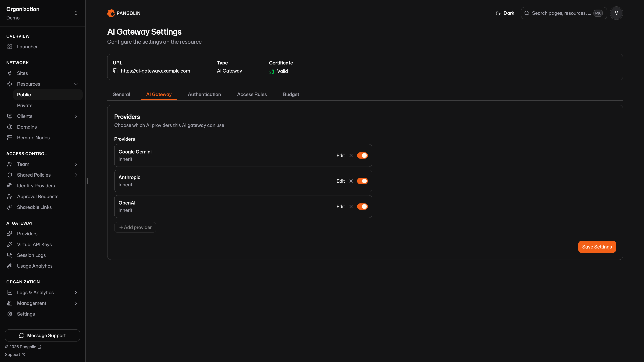Click the Domains globe icon
The height and width of the screenshot is (362, 644).
pos(10,127)
